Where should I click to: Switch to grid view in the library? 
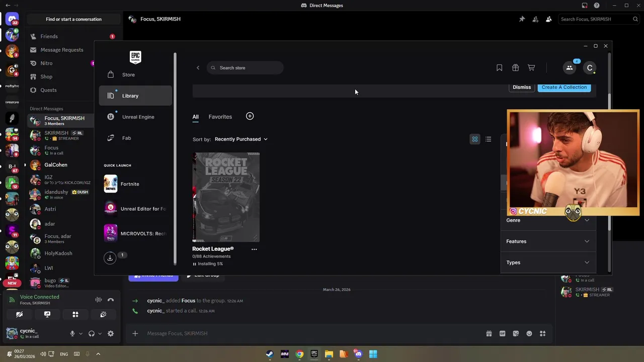(x=474, y=139)
